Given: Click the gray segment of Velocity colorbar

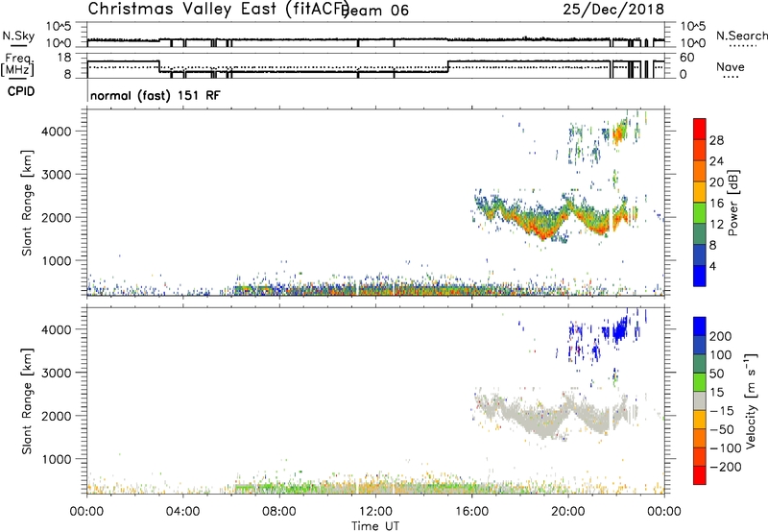Looking at the screenshot, I should pos(700,400).
